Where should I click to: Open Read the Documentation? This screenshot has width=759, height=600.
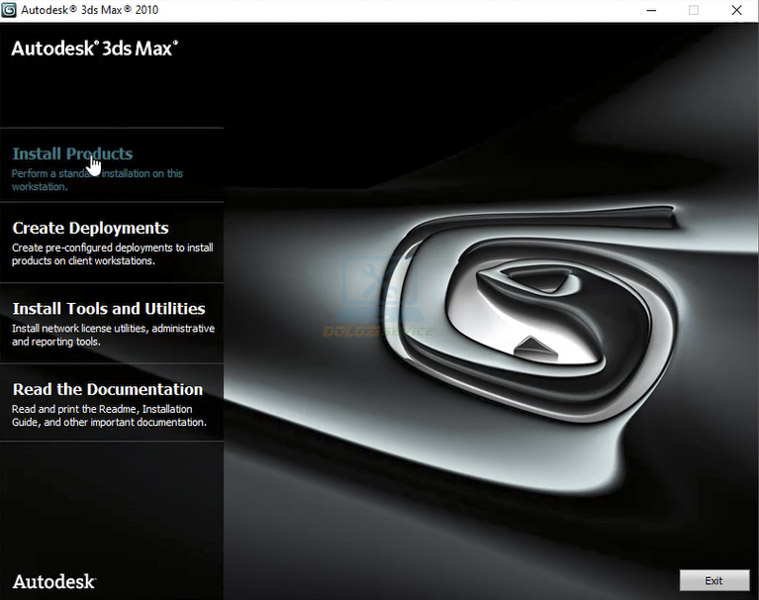click(x=107, y=389)
